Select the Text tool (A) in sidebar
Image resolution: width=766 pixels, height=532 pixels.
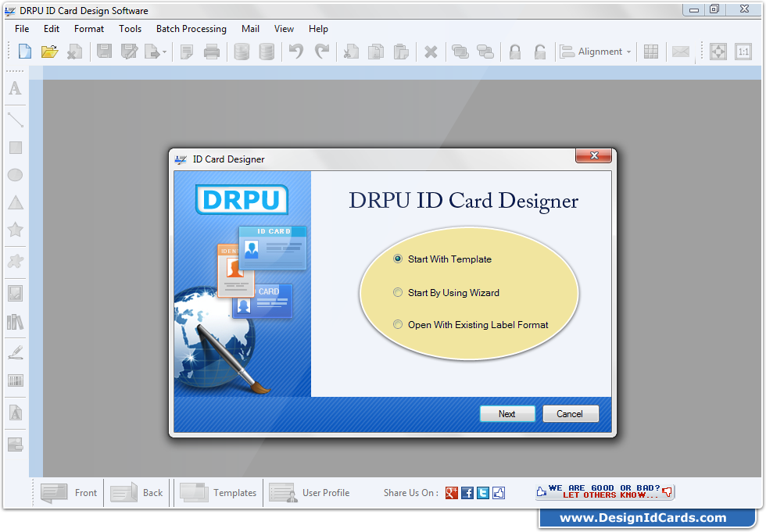15,88
